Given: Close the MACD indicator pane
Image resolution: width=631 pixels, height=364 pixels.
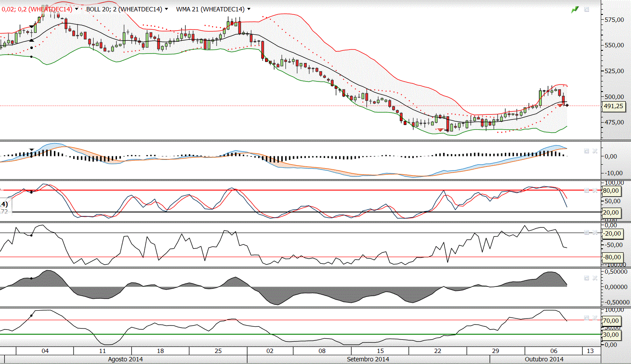Looking at the screenshot, I should click(x=595, y=151).
